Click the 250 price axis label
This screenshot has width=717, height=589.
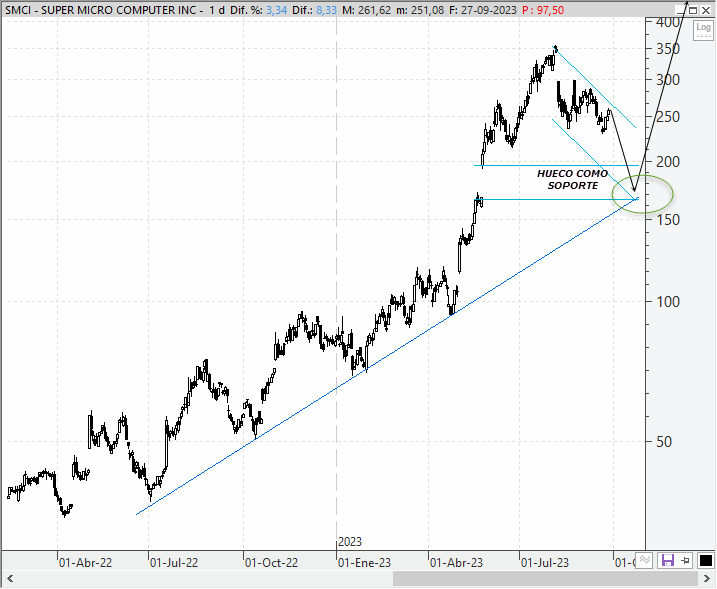coord(668,117)
